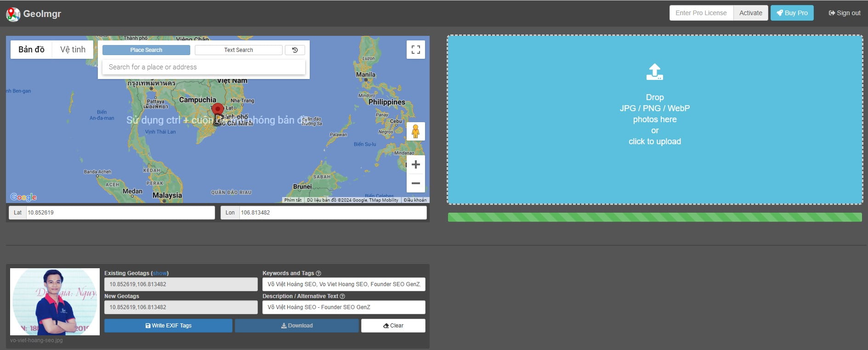This screenshot has width=868, height=350.
Task: Click the Lon coordinate field
Action: click(x=333, y=213)
